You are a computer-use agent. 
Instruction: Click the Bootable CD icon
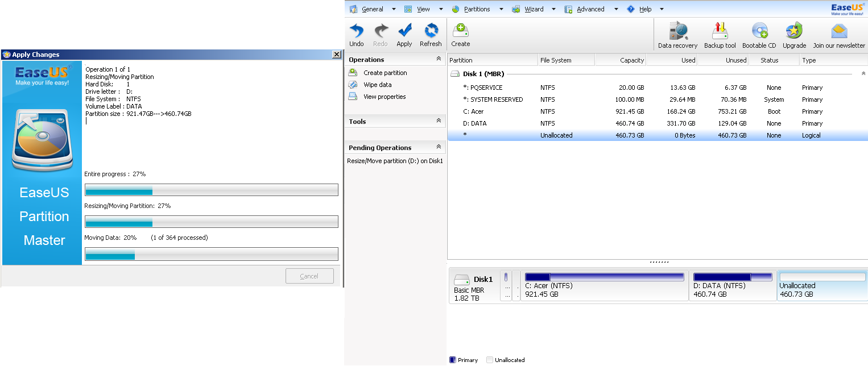[x=759, y=31]
